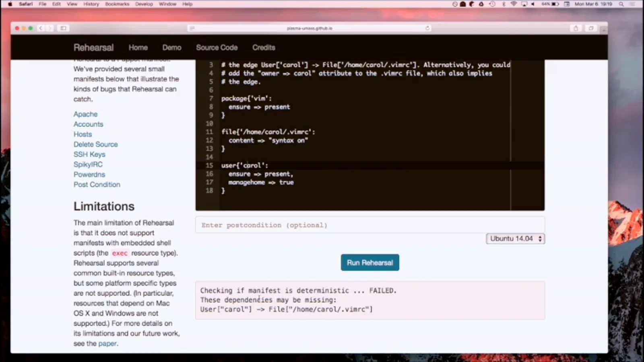Open Time Machine menu bar icon
This screenshot has height=362, width=644.
pos(492,4)
